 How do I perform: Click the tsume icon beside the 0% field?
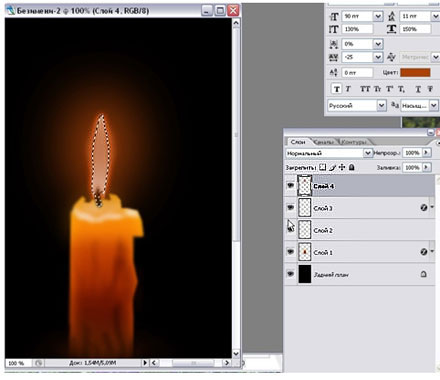pos(334,44)
